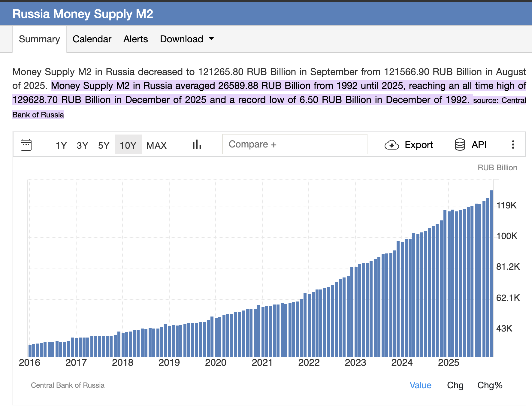Show the MAX time range
This screenshot has height=406, width=532.
(x=156, y=145)
